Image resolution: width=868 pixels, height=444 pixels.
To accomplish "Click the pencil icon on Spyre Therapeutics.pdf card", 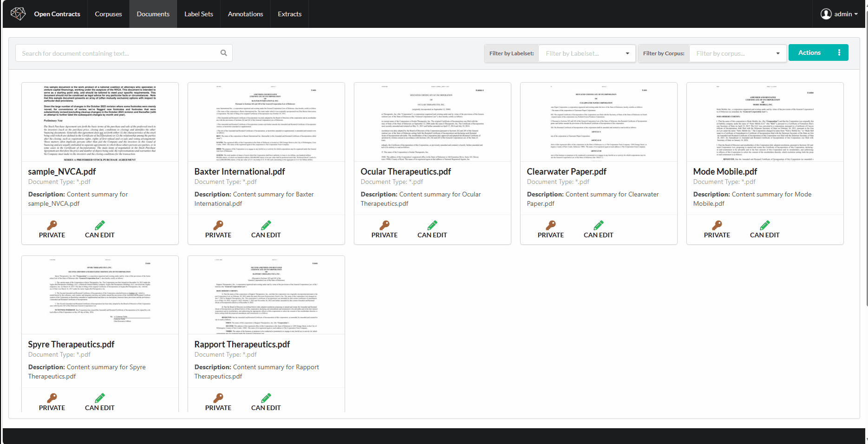I will 100,398.
